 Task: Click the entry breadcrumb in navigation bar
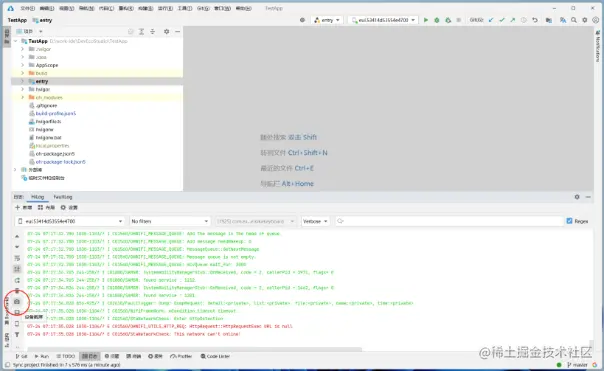42,20
